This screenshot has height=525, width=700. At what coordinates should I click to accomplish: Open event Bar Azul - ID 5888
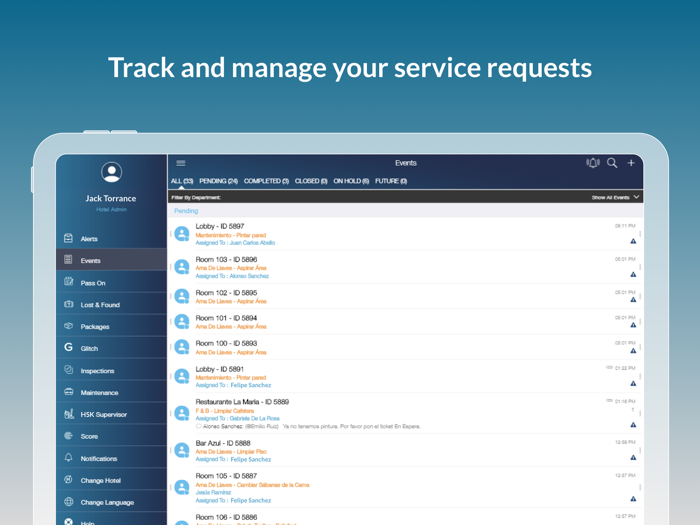(x=405, y=450)
